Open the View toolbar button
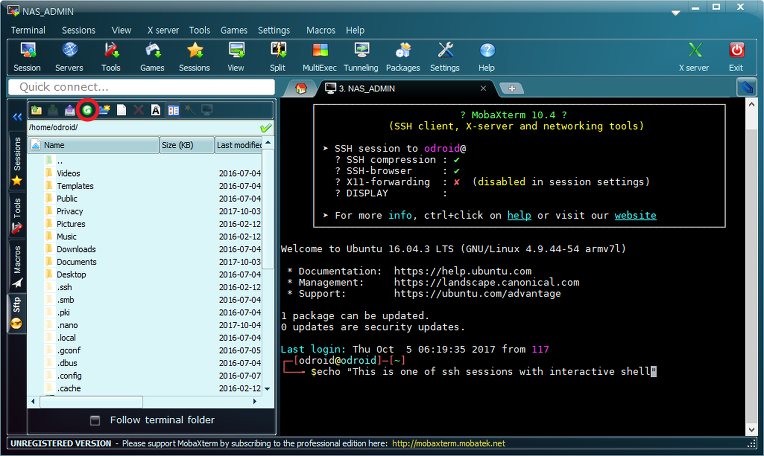 236,57
